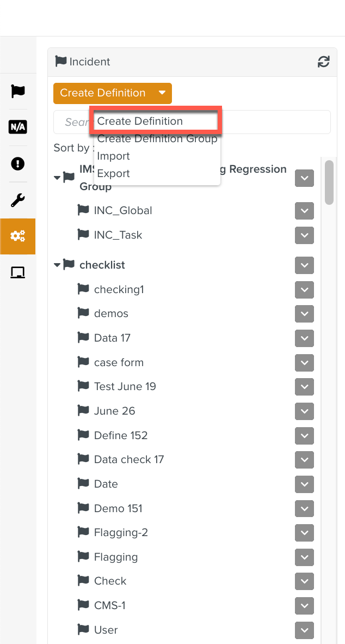Viewport: 345px width, 644px height.
Task: Open the N/A sidebar section
Action: tap(18, 127)
